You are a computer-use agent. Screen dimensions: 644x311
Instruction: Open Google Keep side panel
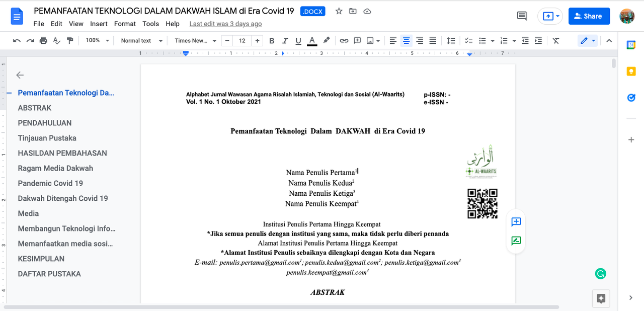tap(631, 71)
